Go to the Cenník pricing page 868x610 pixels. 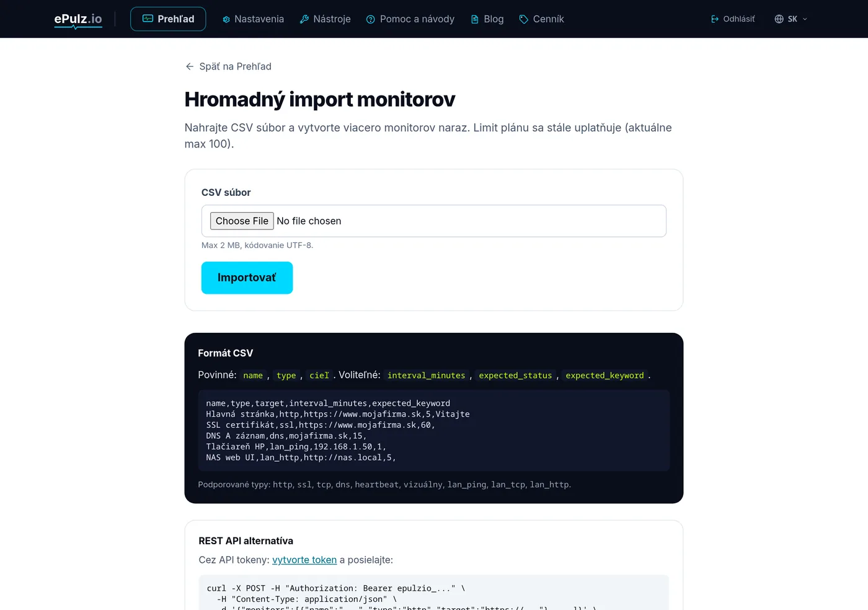coord(542,19)
